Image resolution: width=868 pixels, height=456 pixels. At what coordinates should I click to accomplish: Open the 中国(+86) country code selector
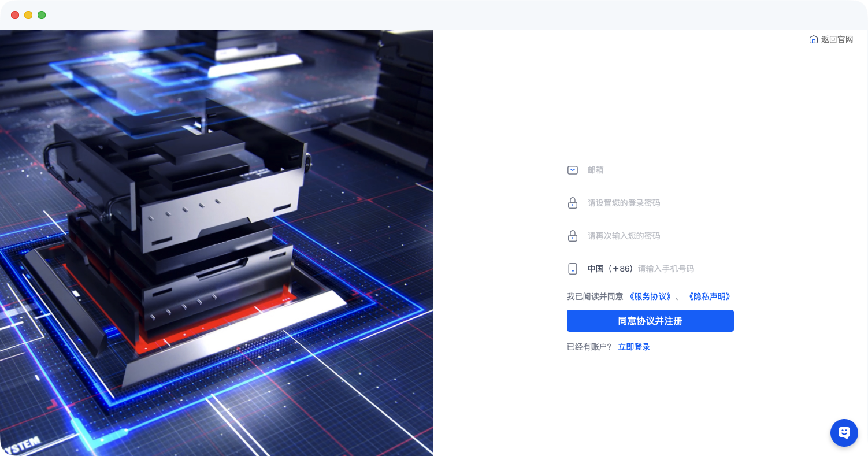click(x=610, y=269)
